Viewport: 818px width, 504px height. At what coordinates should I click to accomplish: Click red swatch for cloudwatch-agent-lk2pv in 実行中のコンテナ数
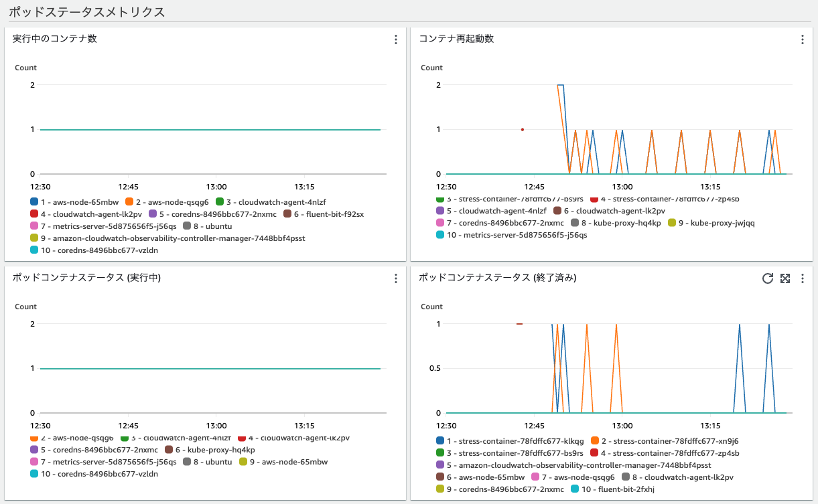[x=34, y=214]
